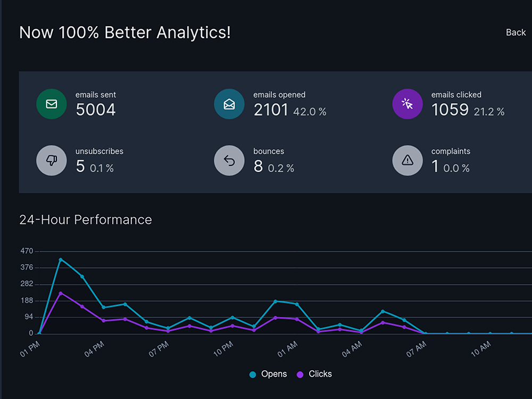Click the emails opened envelope icon

point(229,104)
